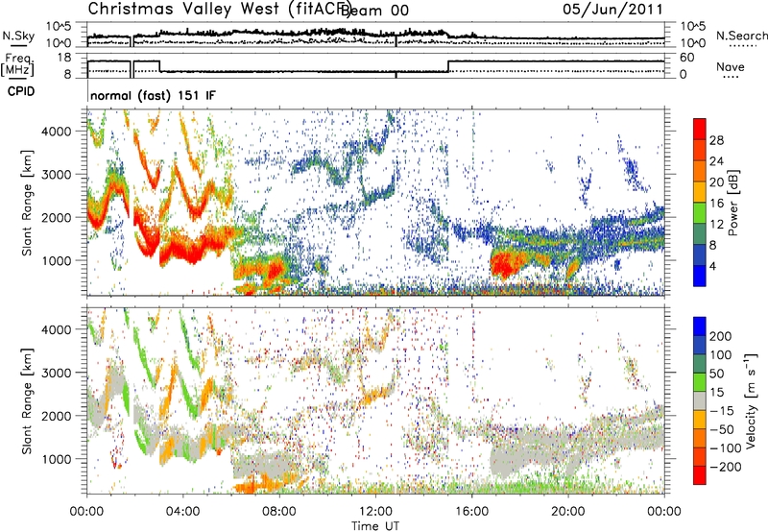Screen dimensions: 768x532
Task: Click the left '10^5' noise axis tick
Action: [x=59, y=26]
